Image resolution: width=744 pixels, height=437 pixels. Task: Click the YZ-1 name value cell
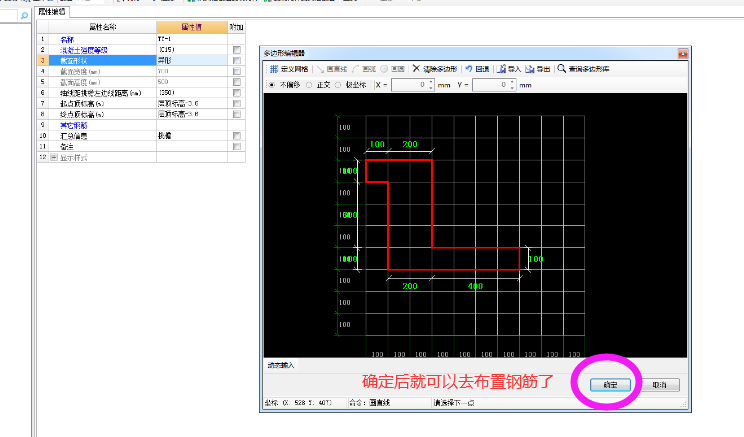(x=192, y=39)
